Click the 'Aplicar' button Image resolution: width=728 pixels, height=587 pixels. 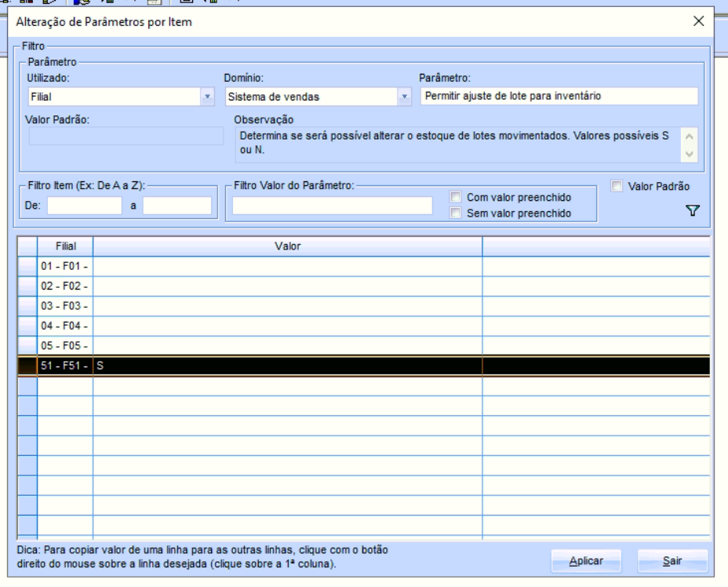[x=584, y=562]
